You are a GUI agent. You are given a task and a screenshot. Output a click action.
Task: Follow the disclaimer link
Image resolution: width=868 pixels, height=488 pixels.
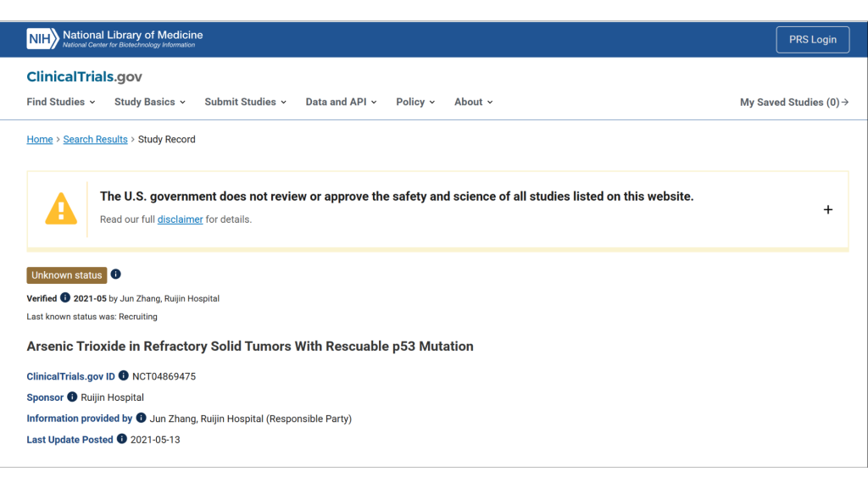(180, 219)
